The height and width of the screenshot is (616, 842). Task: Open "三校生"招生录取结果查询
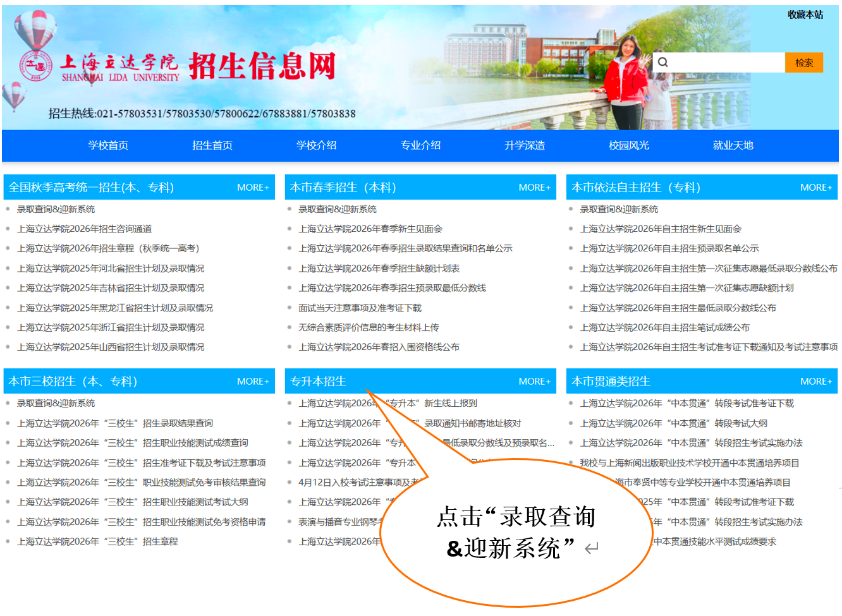point(115,423)
